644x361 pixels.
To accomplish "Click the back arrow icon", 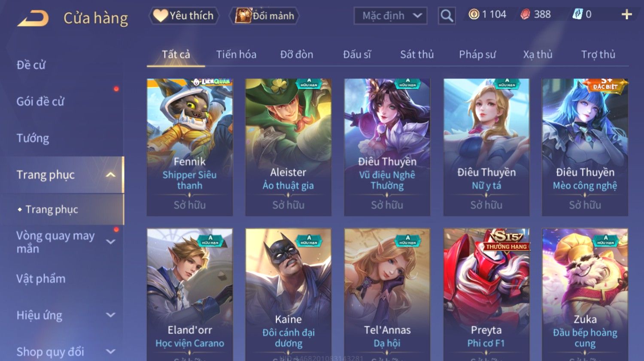I will (33, 18).
